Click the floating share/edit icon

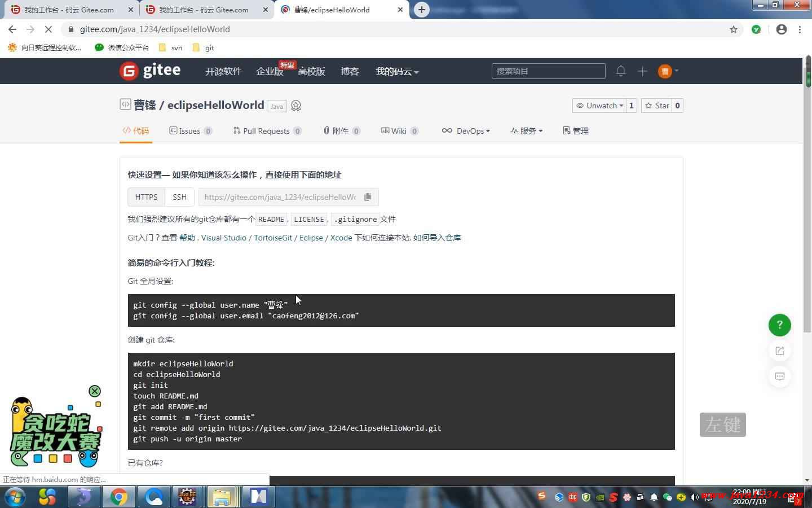coord(780,351)
